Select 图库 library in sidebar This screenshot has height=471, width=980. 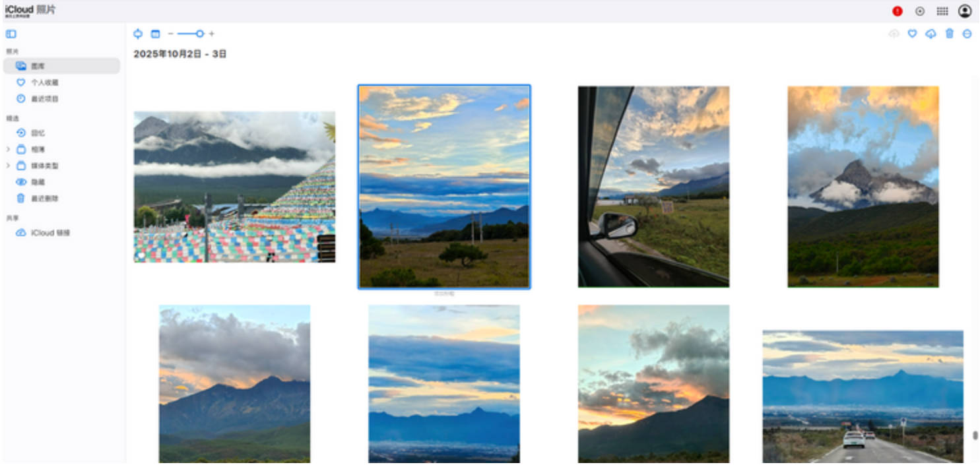[x=61, y=66]
